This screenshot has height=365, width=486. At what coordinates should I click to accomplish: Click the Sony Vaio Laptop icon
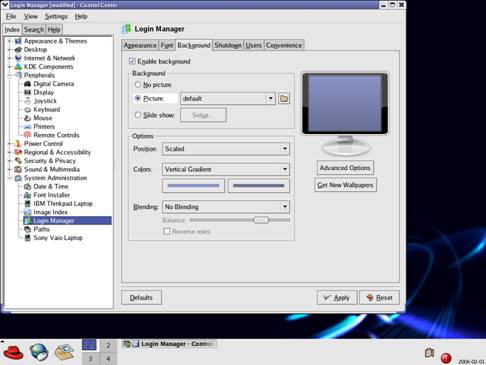(28, 238)
